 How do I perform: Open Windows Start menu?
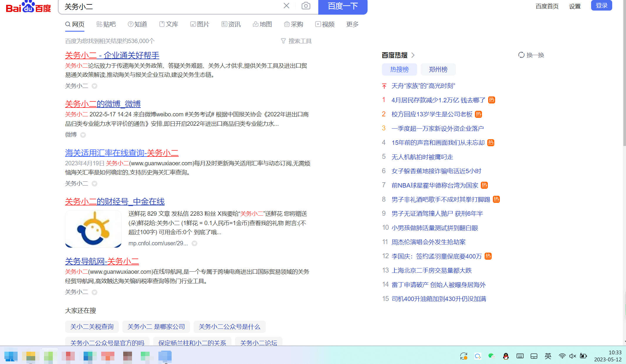pyautogui.click(x=11, y=356)
